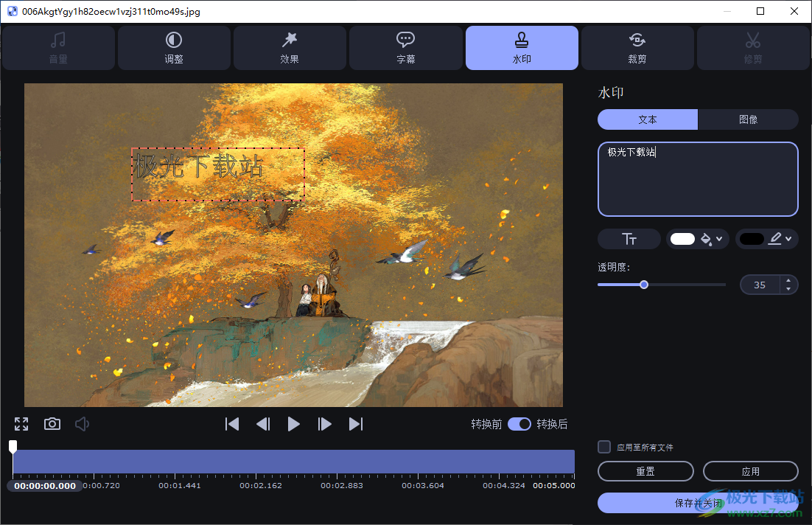
Task: Click inside the watermark text input box
Action: point(698,178)
